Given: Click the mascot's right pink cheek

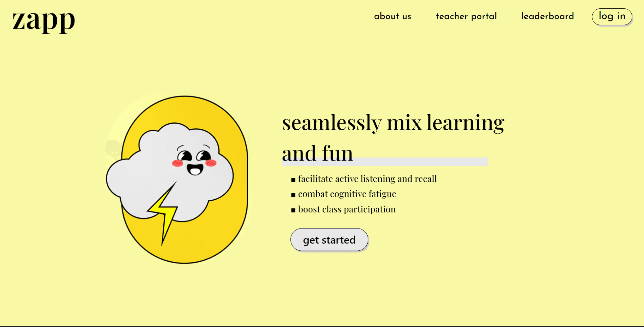Looking at the screenshot, I should [x=211, y=163].
